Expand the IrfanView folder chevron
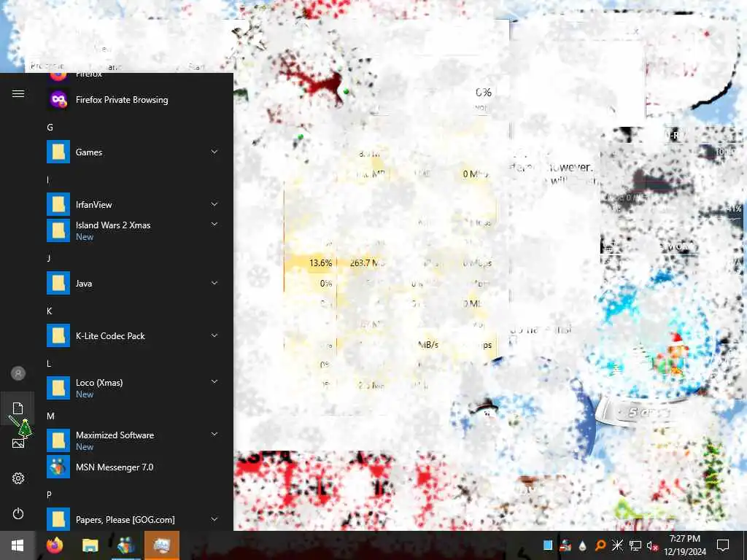The image size is (747, 560). (x=214, y=204)
